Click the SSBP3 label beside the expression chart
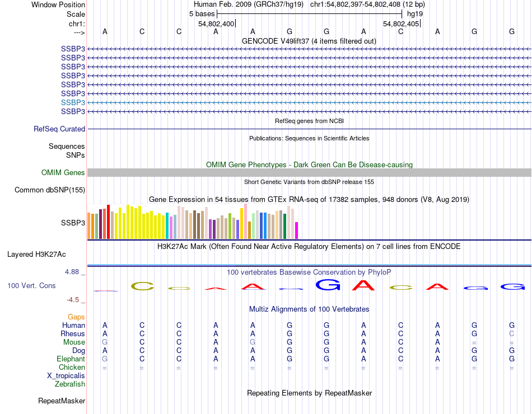 point(73,223)
